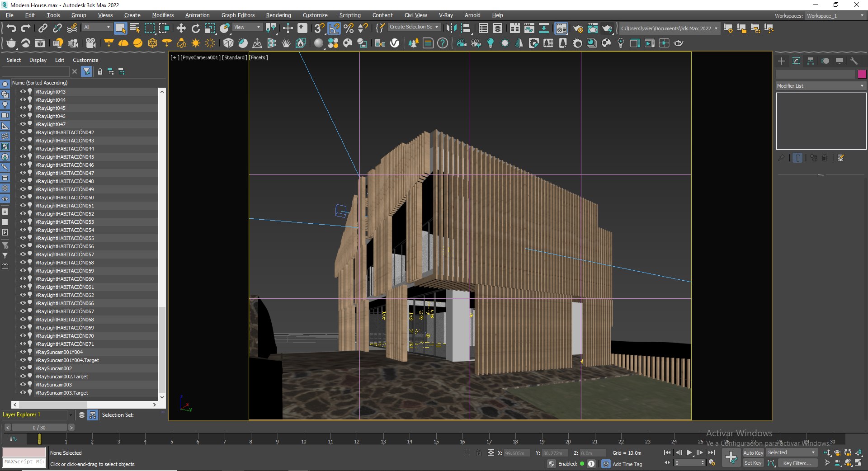
Task: Toggle the lightbulb icon of VRayLight047
Action: (x=30, y=124)
